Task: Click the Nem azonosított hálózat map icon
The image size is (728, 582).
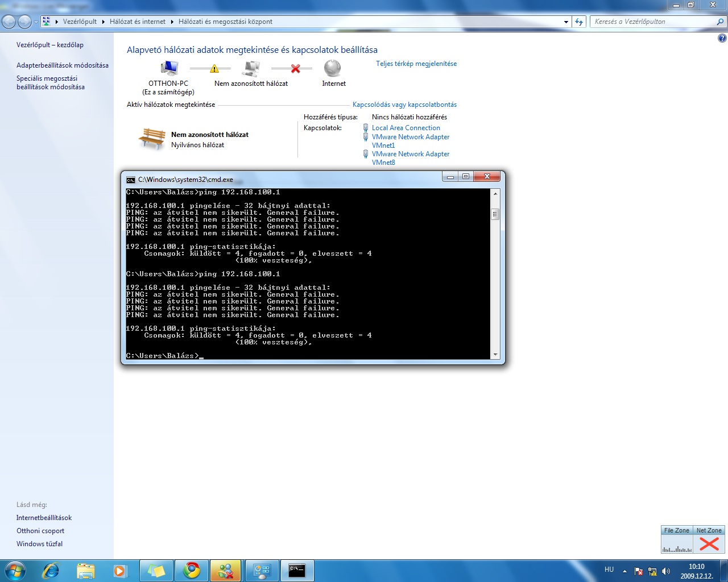Action: coord(251,68)
